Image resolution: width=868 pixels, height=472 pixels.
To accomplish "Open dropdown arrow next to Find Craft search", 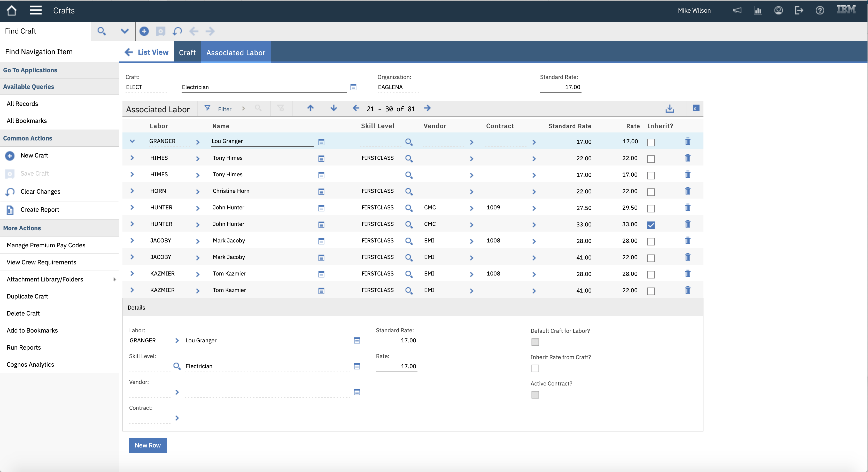I will click(x=124, y=31).
